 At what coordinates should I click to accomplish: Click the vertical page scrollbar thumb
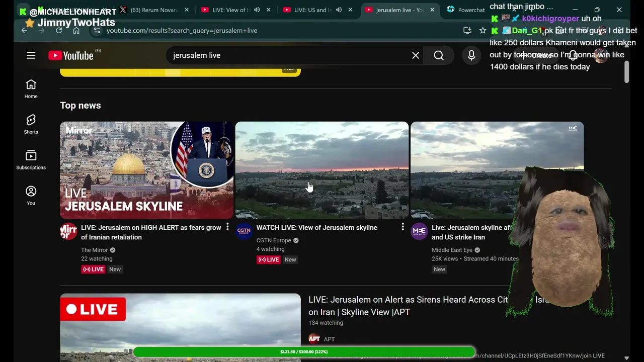pyautogui.click(x=626, y=72)
